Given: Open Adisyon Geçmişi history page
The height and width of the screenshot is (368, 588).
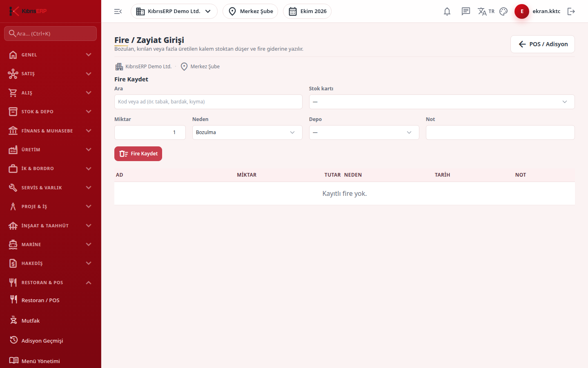Looking at the screenshot, I should pyautogui.click(x=51, y=341).
